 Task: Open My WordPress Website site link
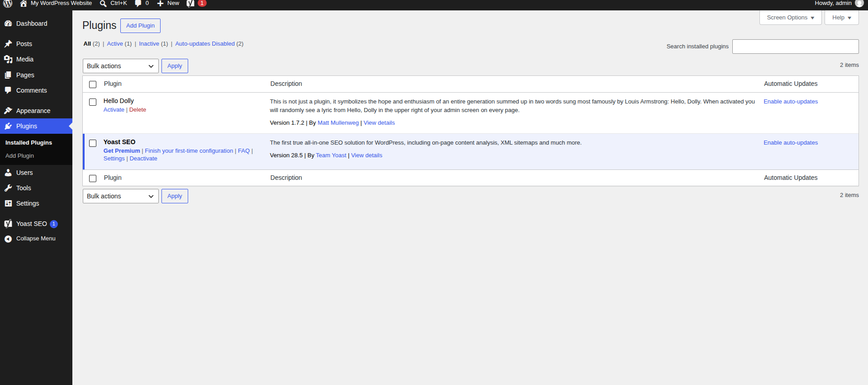[x=61, y=3]
